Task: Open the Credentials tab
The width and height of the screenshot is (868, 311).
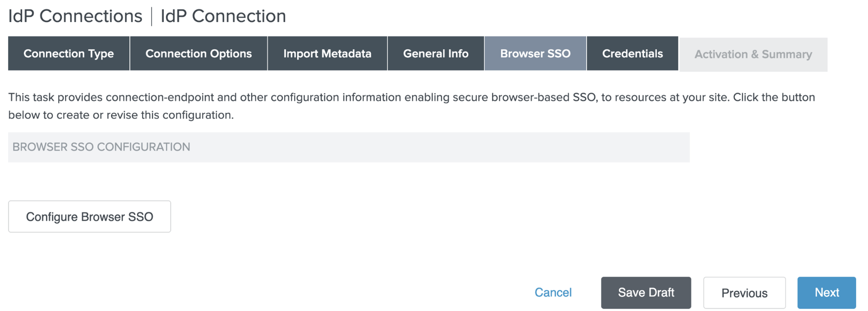Action: point(632,54)
